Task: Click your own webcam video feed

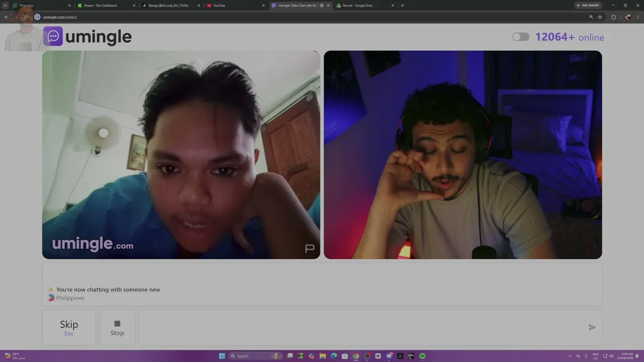Action: 463,155
